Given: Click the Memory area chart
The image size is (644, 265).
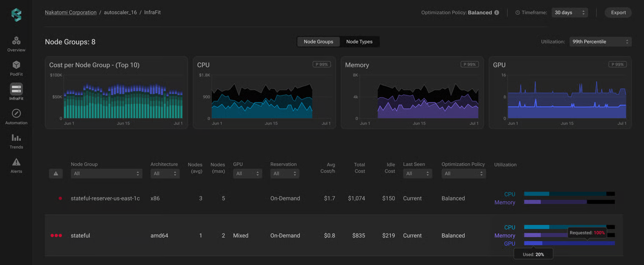Looking at the screenshot, I should [x=412, y=92].
